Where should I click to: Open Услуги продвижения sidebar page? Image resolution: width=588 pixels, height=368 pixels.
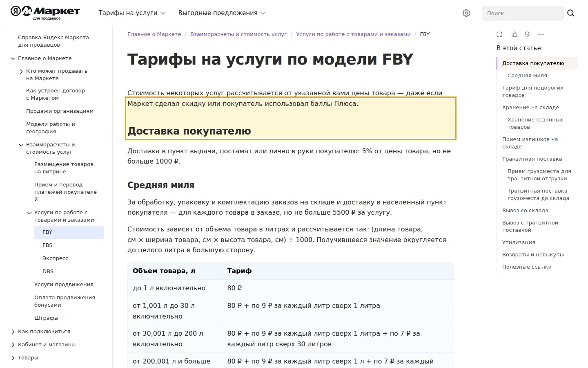coord(64,285)
